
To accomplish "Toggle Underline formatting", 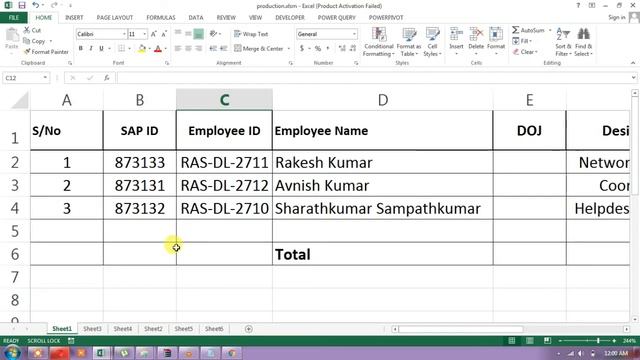I will tap(101, 49).
